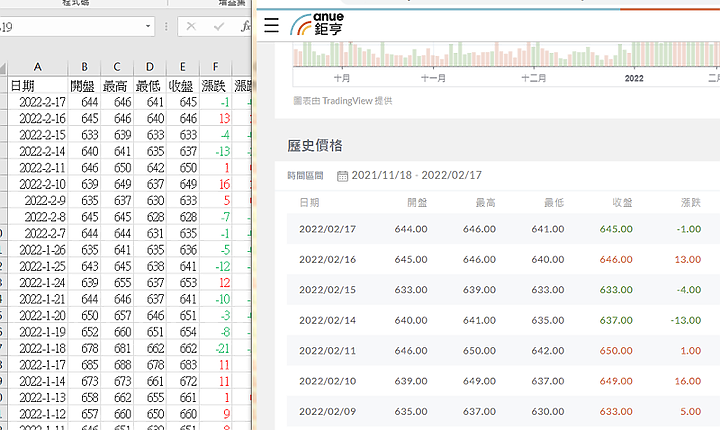720x430 pixels.
Task: Click the 2022/02/10 row date on the web table
Action: [x=327, y=381]
